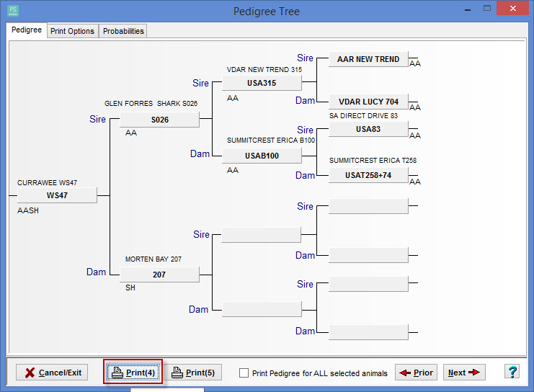Go to Prior animal

click(x=416, y=373)
